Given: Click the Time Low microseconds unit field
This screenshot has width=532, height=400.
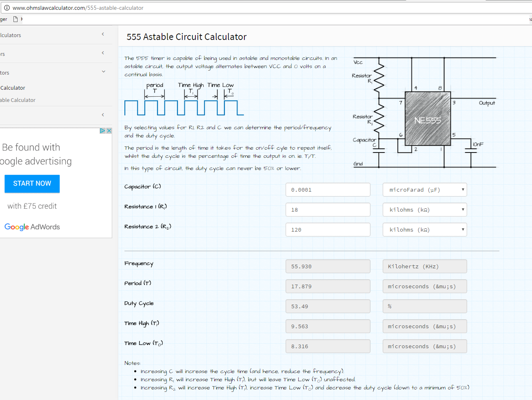Looking at the screenshot, I should click(425, 346).
